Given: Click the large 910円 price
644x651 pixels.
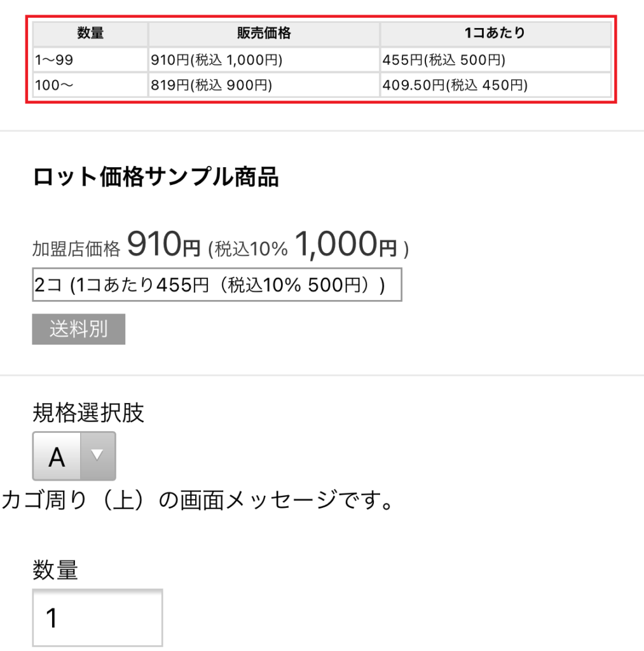Looking at the screenshot, I should (x=163, y=244).
